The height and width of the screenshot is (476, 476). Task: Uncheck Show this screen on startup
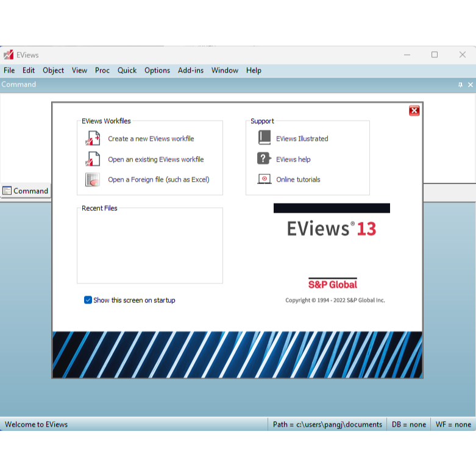pos(88,300)
